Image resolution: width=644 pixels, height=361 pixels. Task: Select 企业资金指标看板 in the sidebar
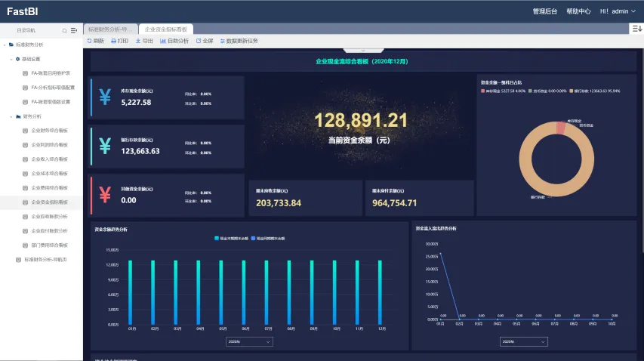pos(50,202)
